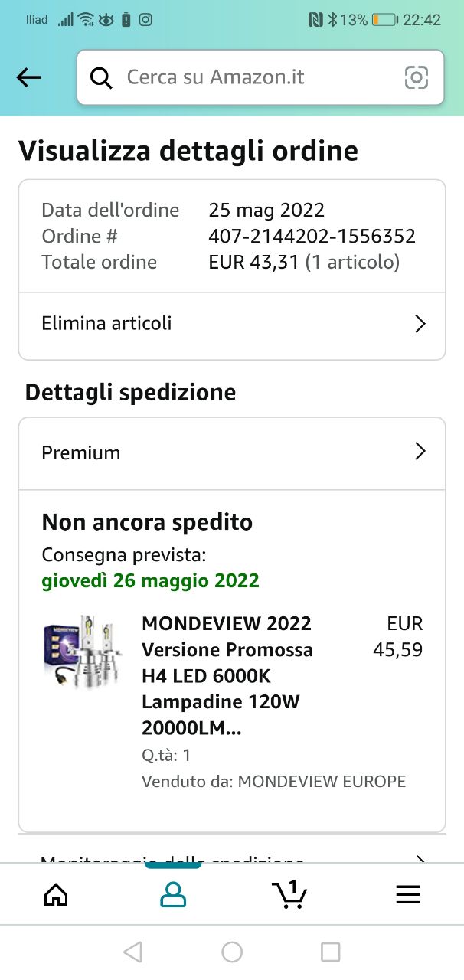The image size is (464, 980).
Task: Open Elimina articoli option
Action: pyautogui.click(x=107, y=323)
